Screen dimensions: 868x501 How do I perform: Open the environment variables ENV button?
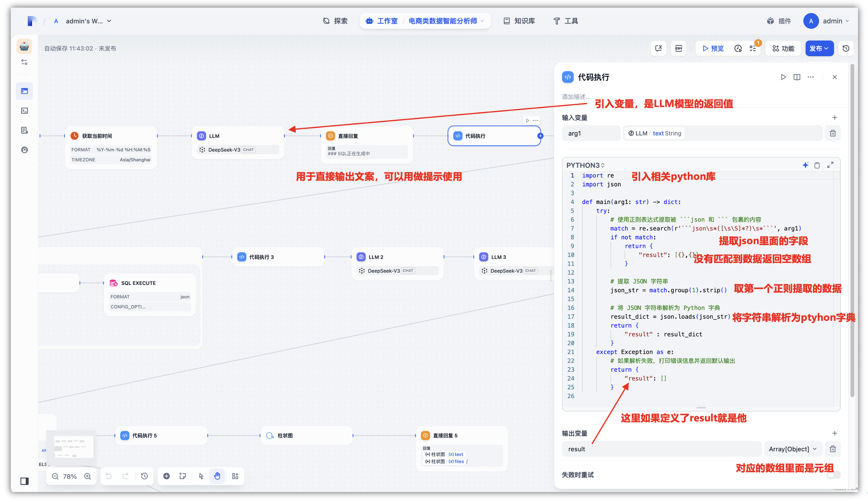679,48
